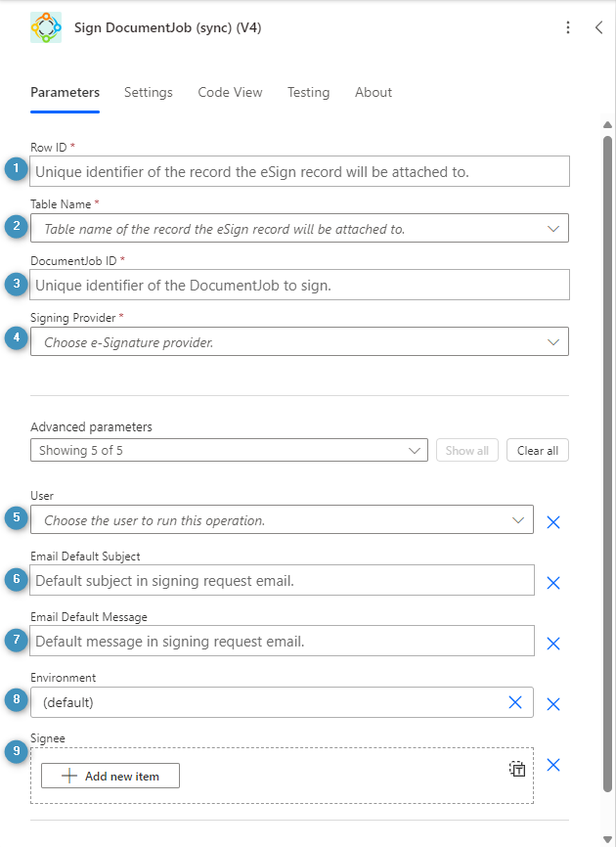
Task: Click the Show all button
Action: pos(467,450)
